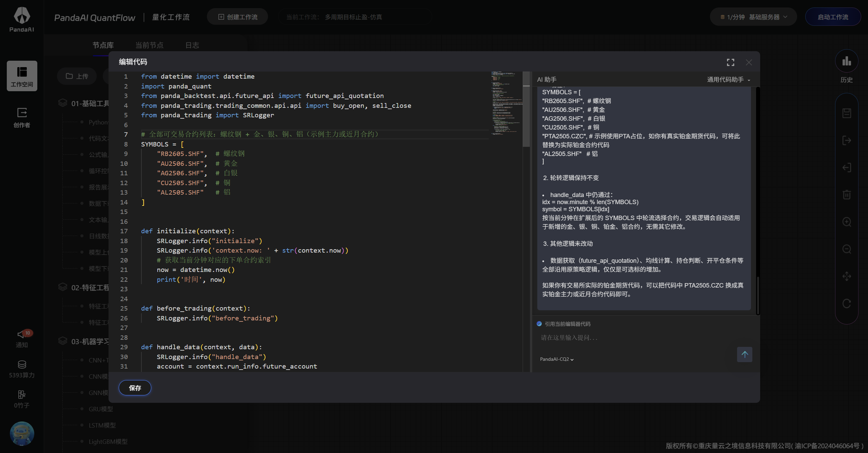
Task: Open the 基础服务器 server dropdown
Action: (768, 17)
